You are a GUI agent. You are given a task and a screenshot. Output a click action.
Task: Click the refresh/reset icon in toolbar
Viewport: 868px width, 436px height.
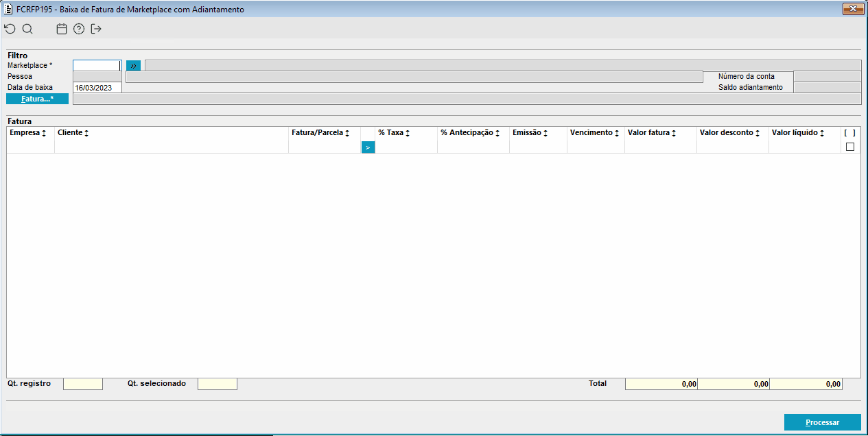(10, 29)
